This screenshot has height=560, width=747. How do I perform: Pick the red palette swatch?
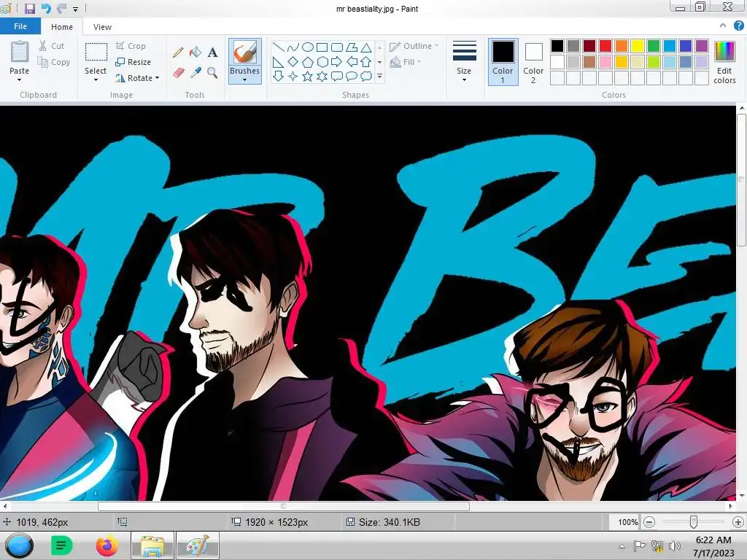point(605,46)
